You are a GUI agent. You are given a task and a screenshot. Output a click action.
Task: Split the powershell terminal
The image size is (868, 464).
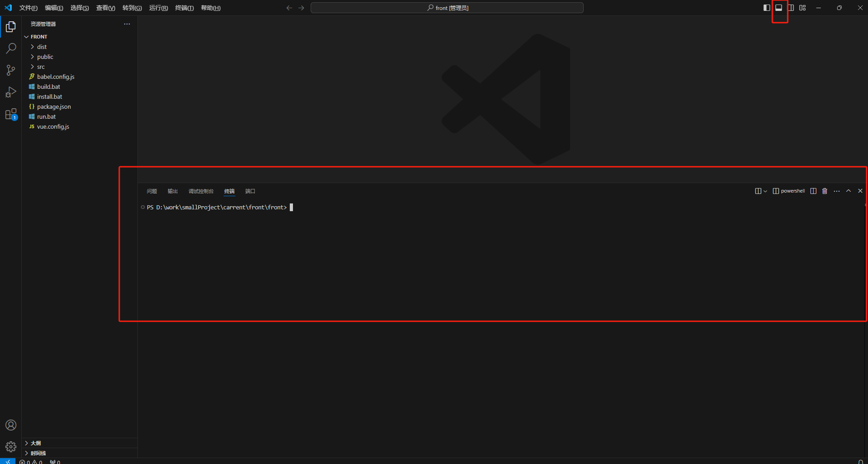point(814,191)
